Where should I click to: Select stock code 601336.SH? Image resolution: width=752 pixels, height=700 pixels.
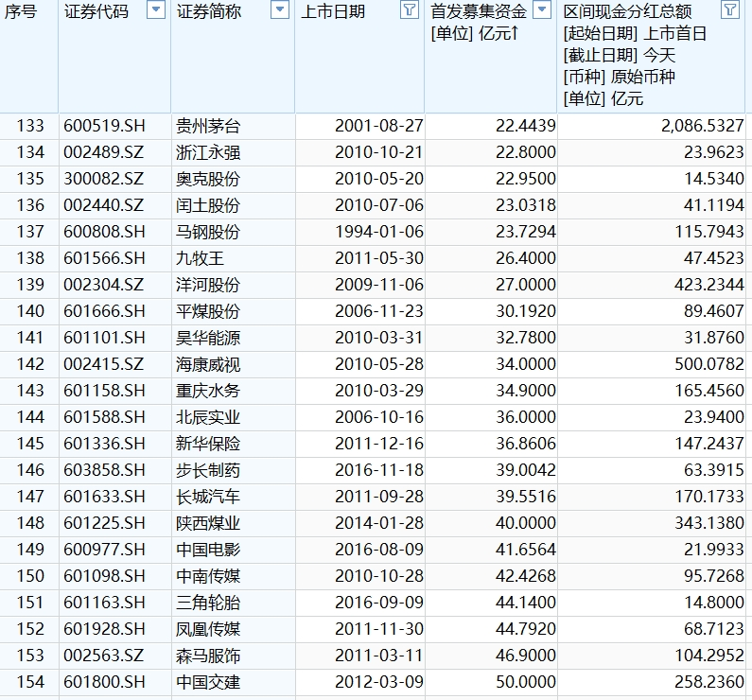(103, 444)
